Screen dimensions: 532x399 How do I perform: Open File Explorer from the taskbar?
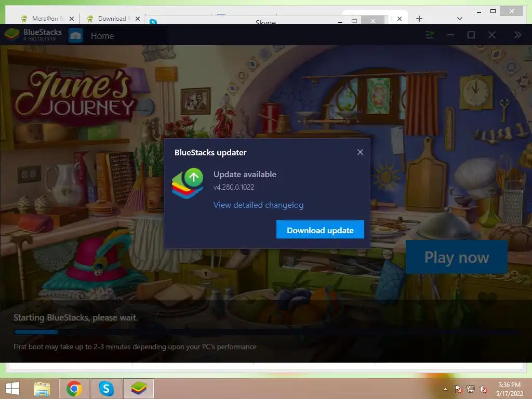coord(42,389)
